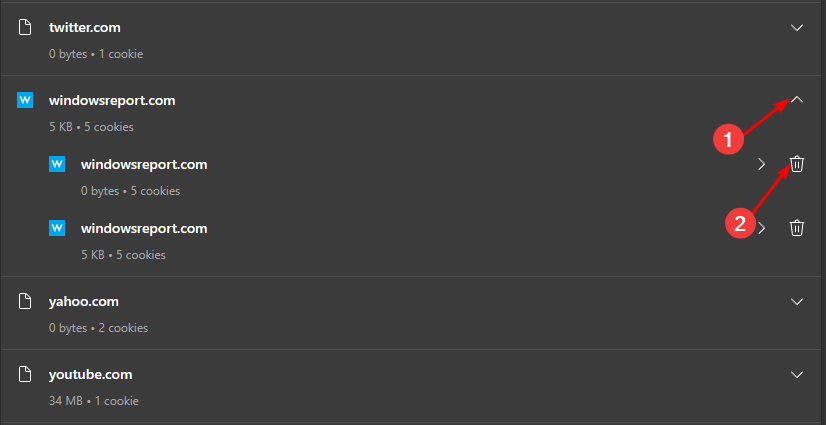
Task: Click the top-level windowsreport.com W logo
Action: click(x=25, y=100)
